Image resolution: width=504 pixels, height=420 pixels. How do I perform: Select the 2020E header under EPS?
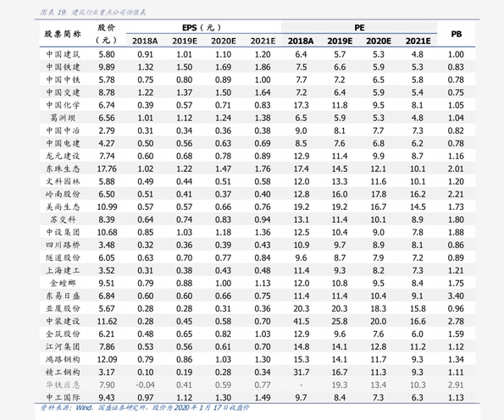point(224,41)
